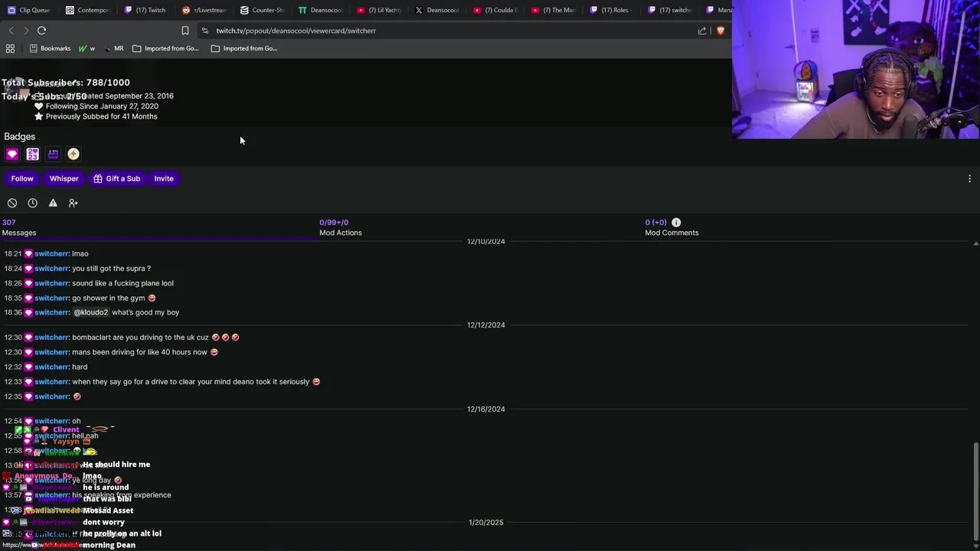The width and height of the screenshot is (980, 551).
Task: Click the 1/20/2025 date divider label
Action: [486, 523]
